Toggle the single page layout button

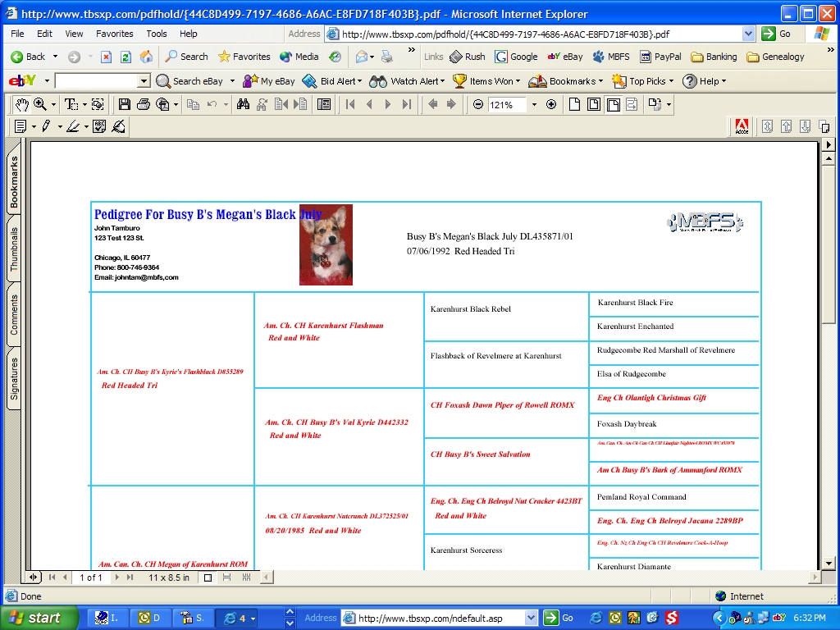(208, 577)
